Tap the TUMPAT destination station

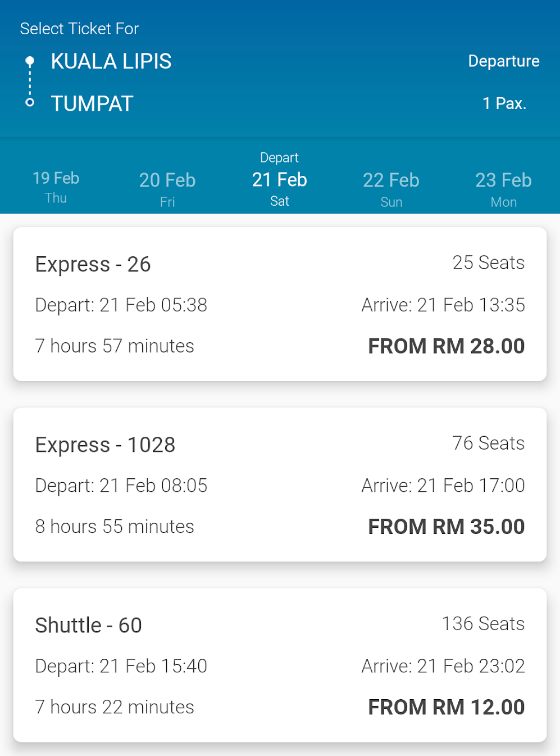(x=92, y=103)
